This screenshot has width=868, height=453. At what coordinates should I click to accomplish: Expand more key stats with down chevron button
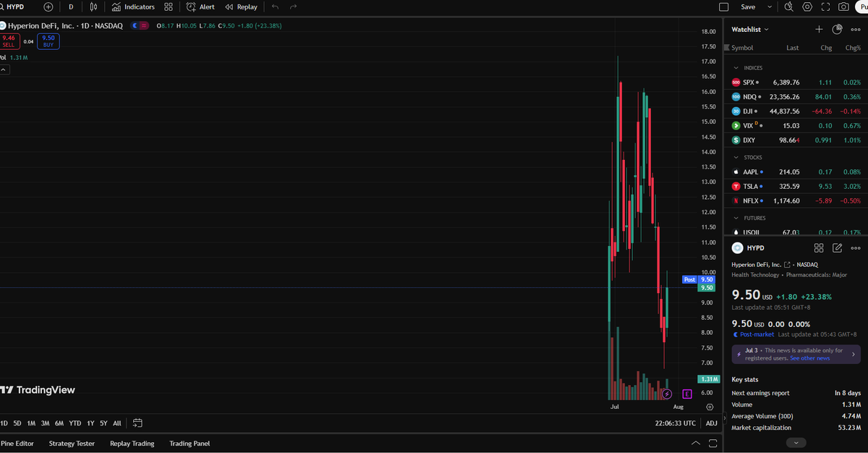796,442
